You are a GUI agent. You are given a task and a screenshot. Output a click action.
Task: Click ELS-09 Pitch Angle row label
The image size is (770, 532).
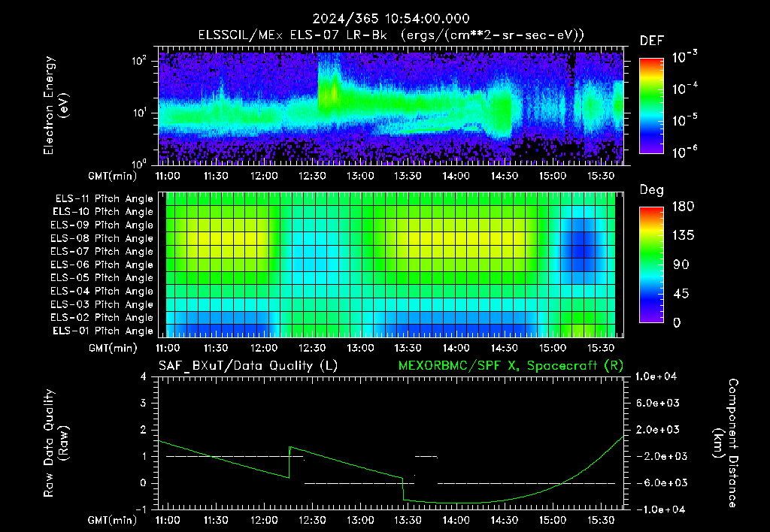pos(102,225)
